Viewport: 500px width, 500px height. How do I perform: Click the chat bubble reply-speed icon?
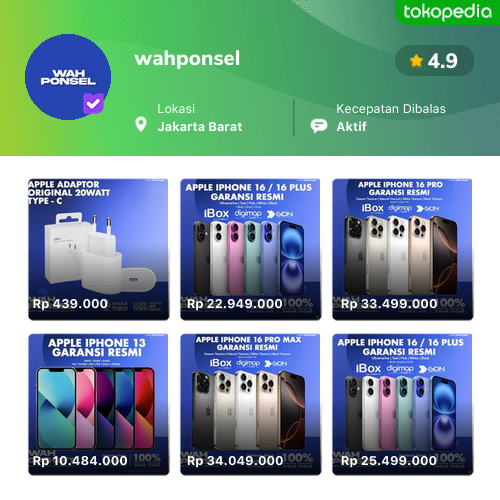coord(319,126)
